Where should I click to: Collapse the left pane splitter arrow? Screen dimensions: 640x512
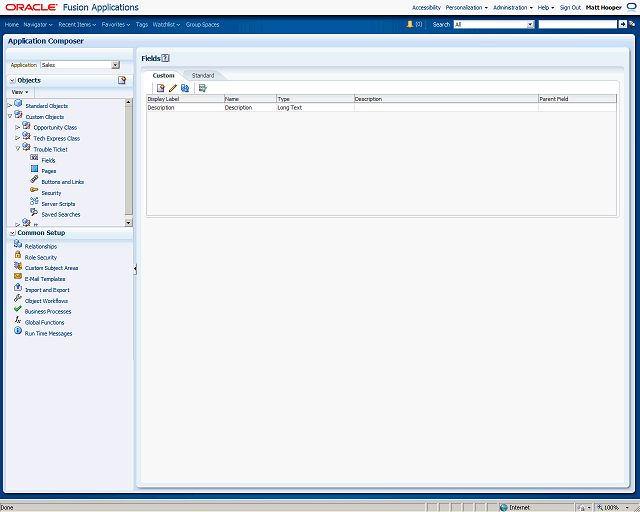pos(135,269)
